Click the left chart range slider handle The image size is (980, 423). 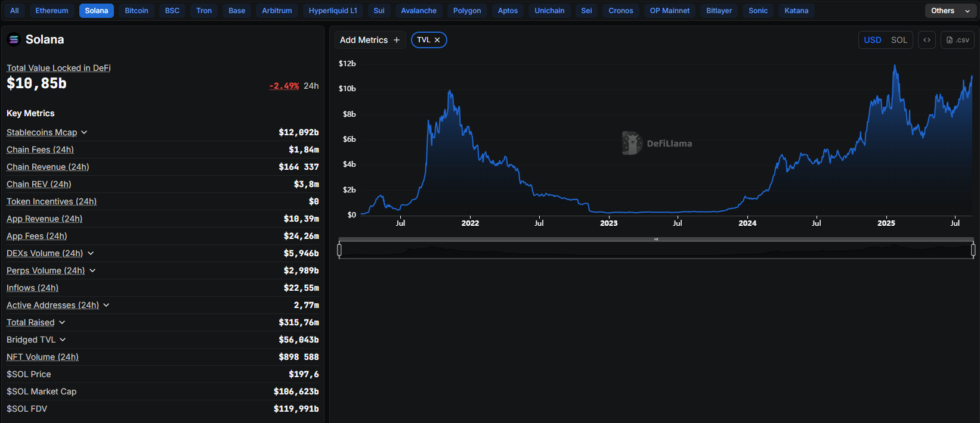339,250
